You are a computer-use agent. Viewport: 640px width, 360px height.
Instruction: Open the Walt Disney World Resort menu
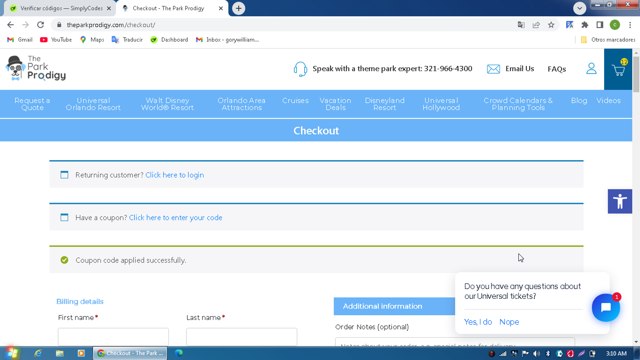167,104
